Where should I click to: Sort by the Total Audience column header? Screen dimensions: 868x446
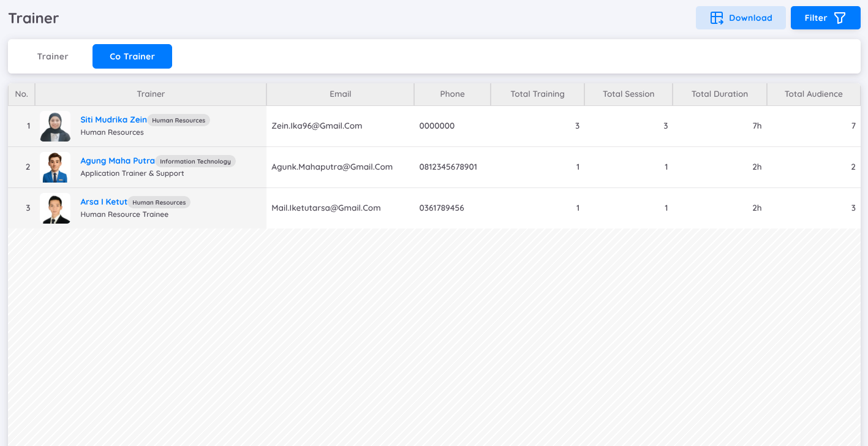point(813,94)
